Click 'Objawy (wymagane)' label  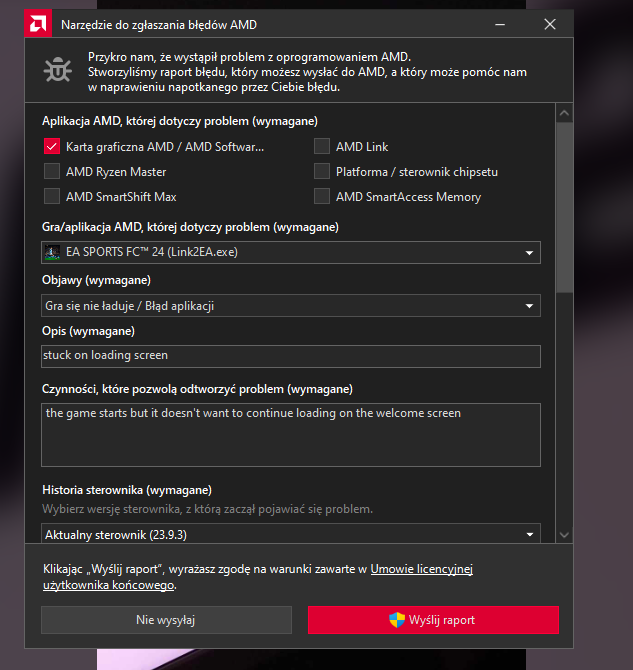point(96,280)
